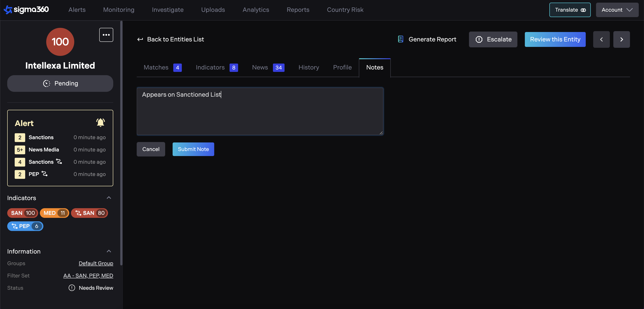Open the Default Group link

[x=96, y=263]
